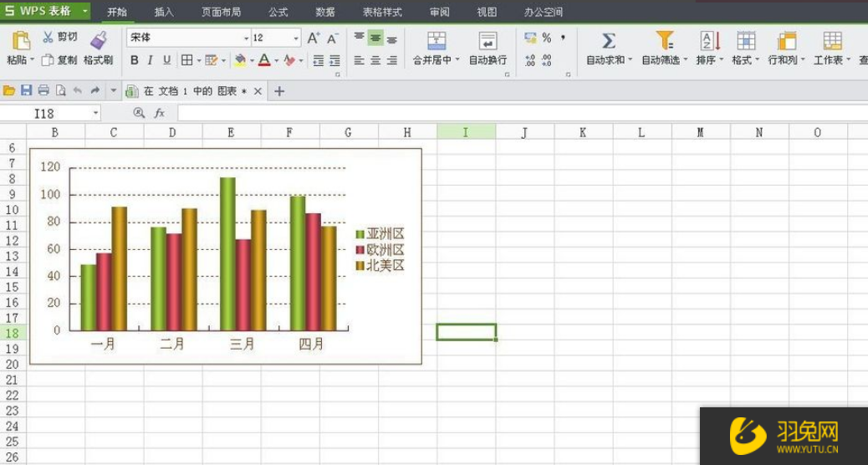Open the Name Box dropdown beside I18
Image resolution: width=868 pixels, height=465 pixels.
[x=95, y=114]
